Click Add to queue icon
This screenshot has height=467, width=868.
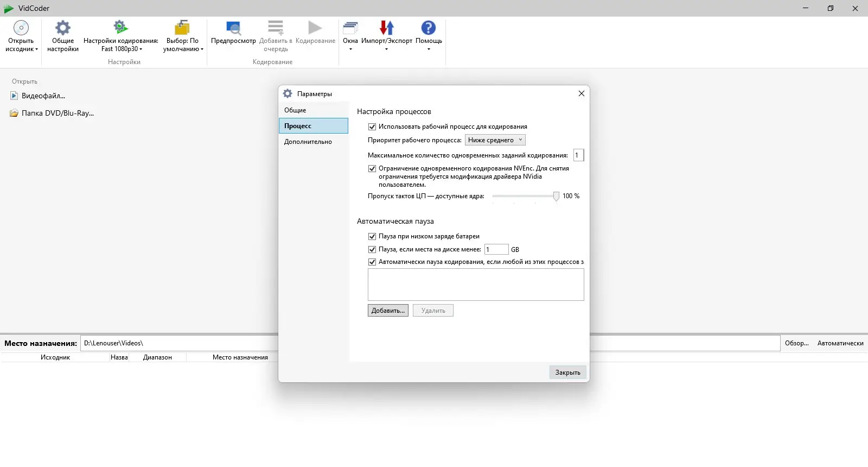point(276,28)
